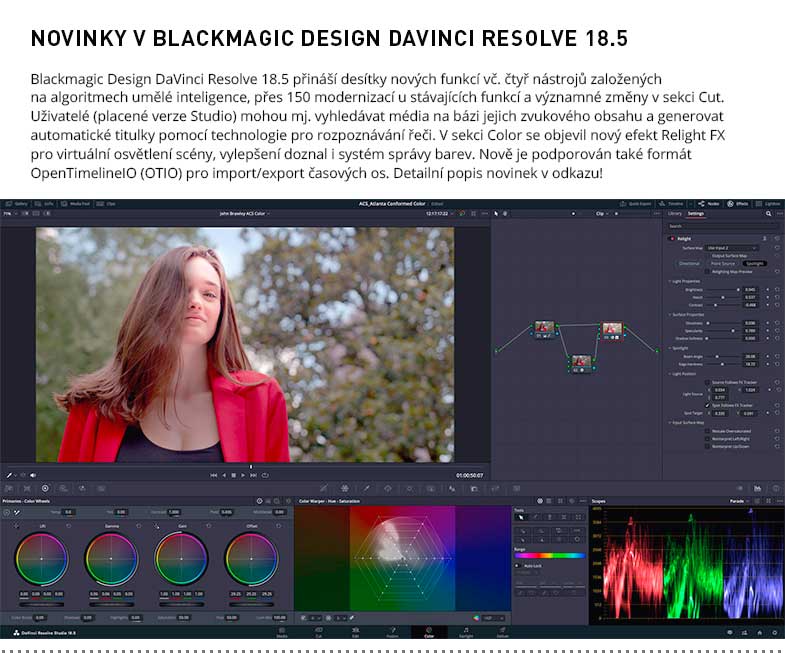The image size is (785, 653).
Task: Open the viewer zoom percentage dropdown
Action: tap(10, 213)
